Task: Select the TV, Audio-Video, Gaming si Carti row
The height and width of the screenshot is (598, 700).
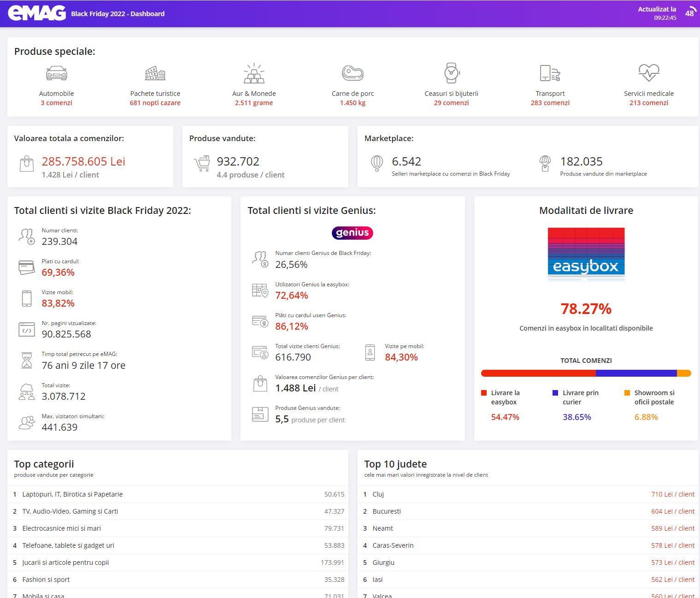Action: pos(178,511)
